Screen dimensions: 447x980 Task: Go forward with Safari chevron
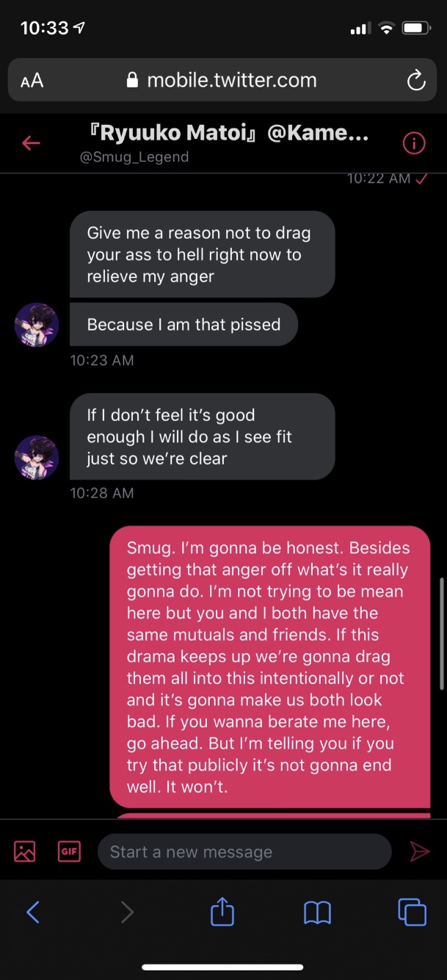pos(128,912)
